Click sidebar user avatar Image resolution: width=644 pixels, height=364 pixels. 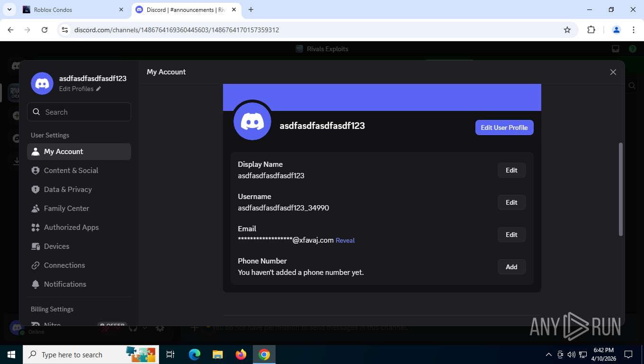(42, 83)
